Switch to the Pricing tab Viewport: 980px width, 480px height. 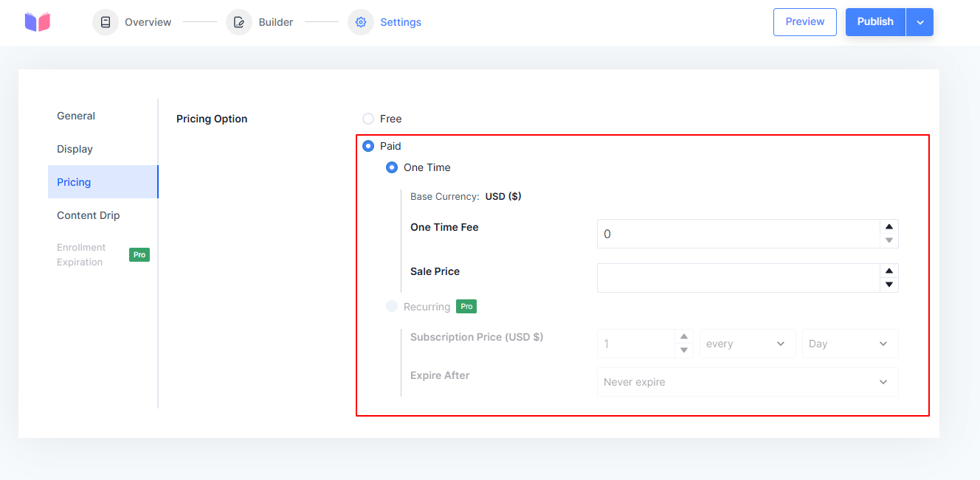(x=103, y=182)
